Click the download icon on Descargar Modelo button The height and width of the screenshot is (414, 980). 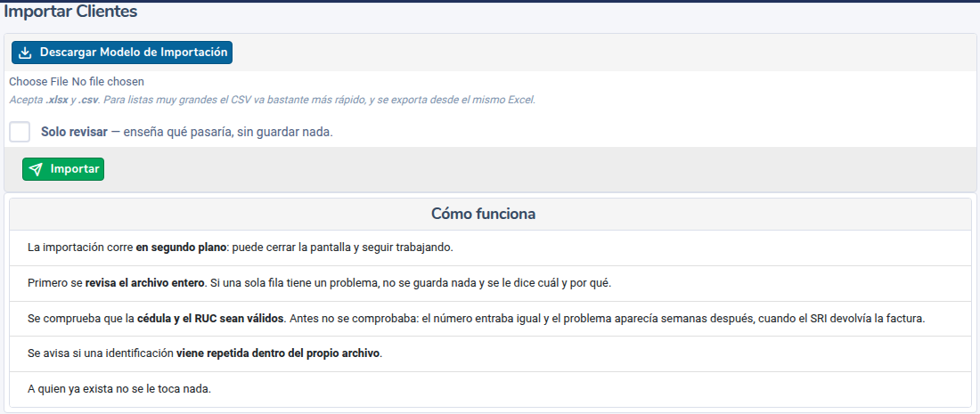point(25,53)
